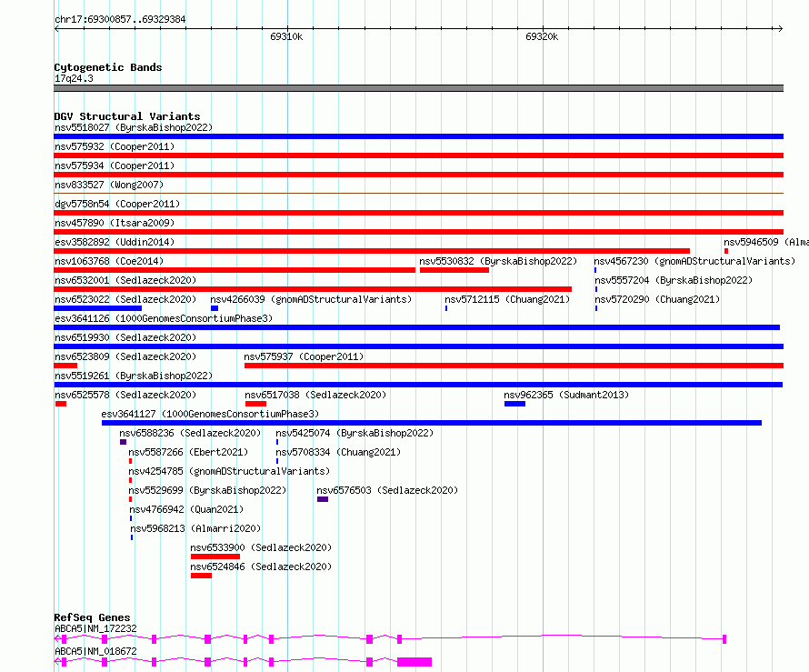Viewport: 809px width, 672px height.
Task: Click the red bar under nsv575937
Action: (514, 366)
